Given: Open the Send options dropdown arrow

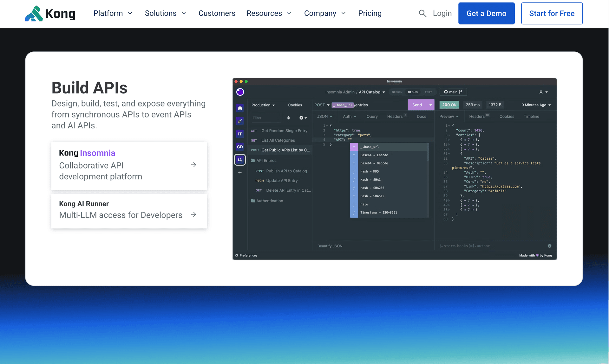Looking at the screenshot, I should [430, 105].
